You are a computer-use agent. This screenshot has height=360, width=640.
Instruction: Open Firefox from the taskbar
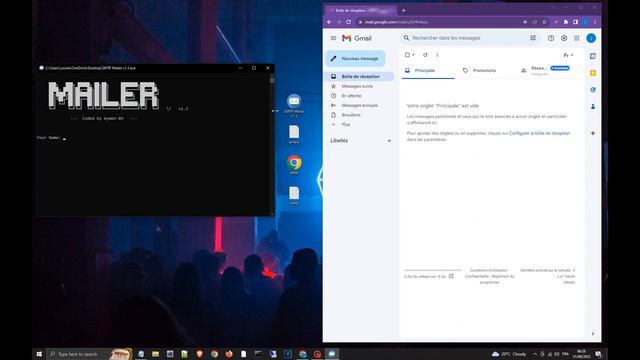point(229,354)
